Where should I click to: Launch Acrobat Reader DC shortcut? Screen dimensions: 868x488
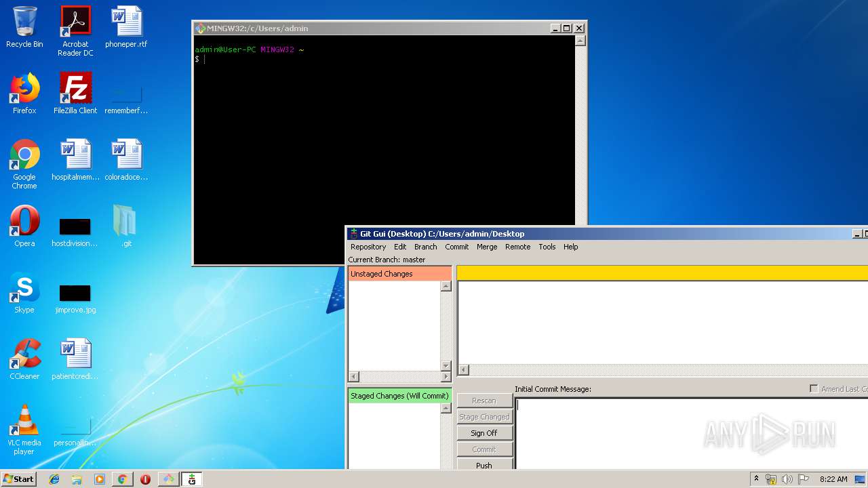(75, 31)
